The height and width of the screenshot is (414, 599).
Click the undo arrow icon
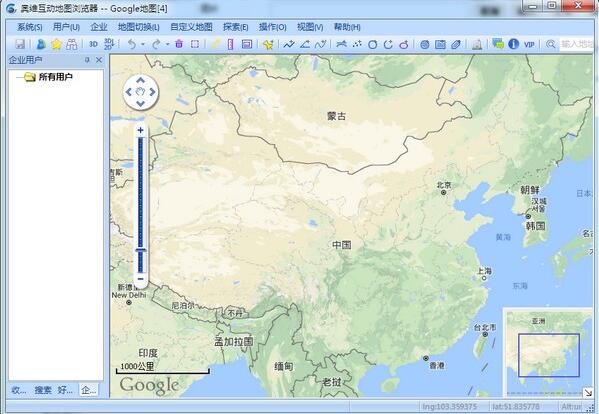(132, 44)
